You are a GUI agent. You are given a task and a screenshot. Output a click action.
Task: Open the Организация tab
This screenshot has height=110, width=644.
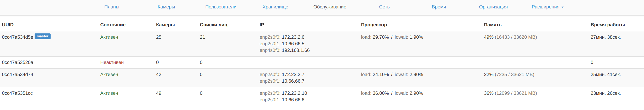point(493,7)
